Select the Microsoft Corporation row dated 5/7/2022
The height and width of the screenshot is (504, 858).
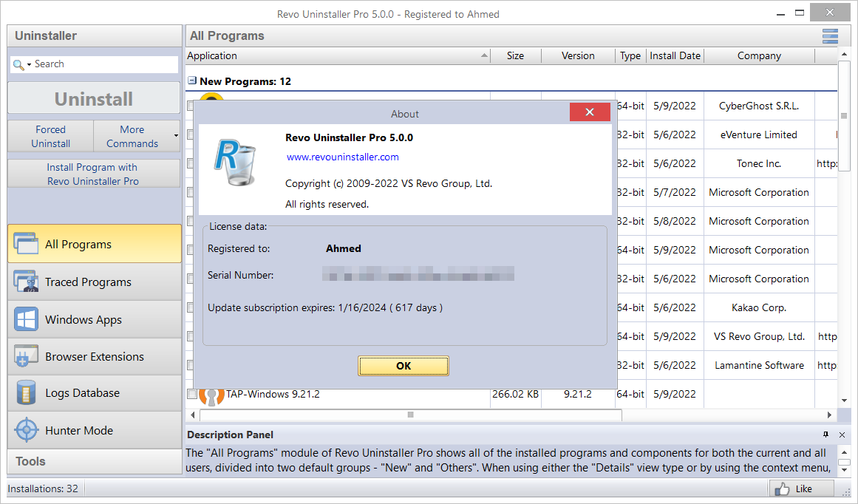tap(759, 193)
